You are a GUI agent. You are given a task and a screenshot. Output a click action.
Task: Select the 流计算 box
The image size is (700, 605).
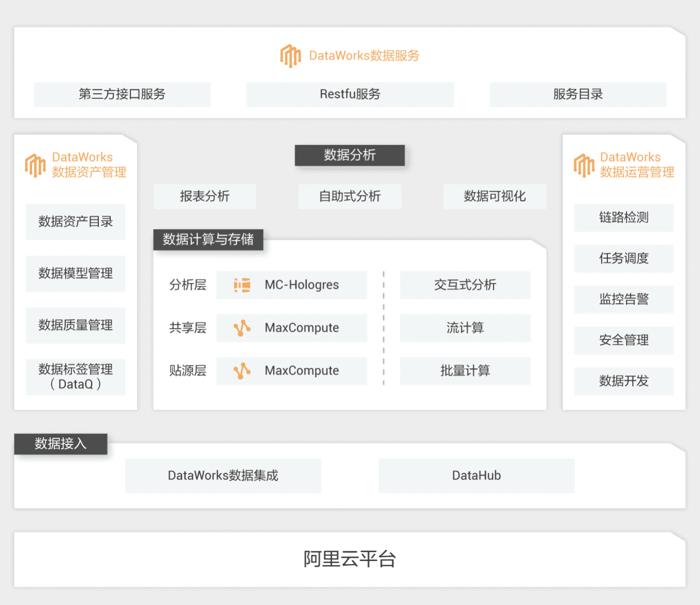click(465, 328)
